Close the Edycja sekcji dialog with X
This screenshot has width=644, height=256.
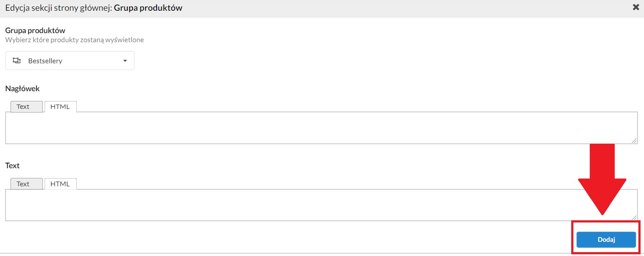pos(635,7)
